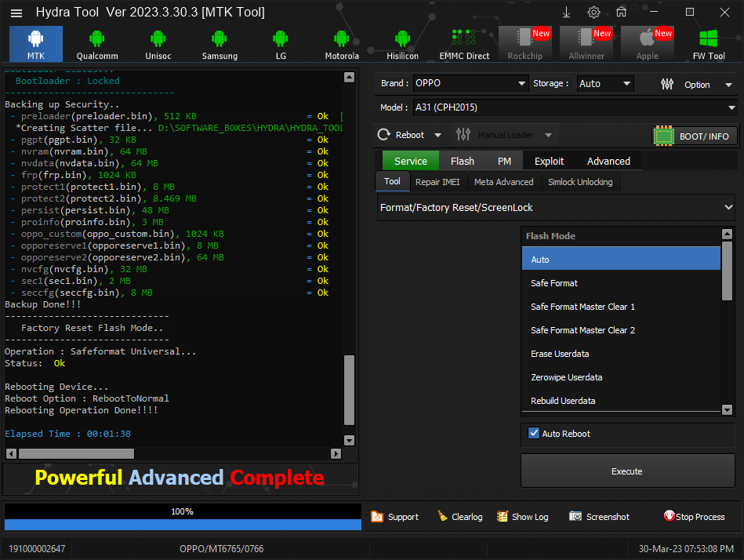Select the Tool sub-tab
The height and width of the screenshot is (560, 744).
(393, 181)
